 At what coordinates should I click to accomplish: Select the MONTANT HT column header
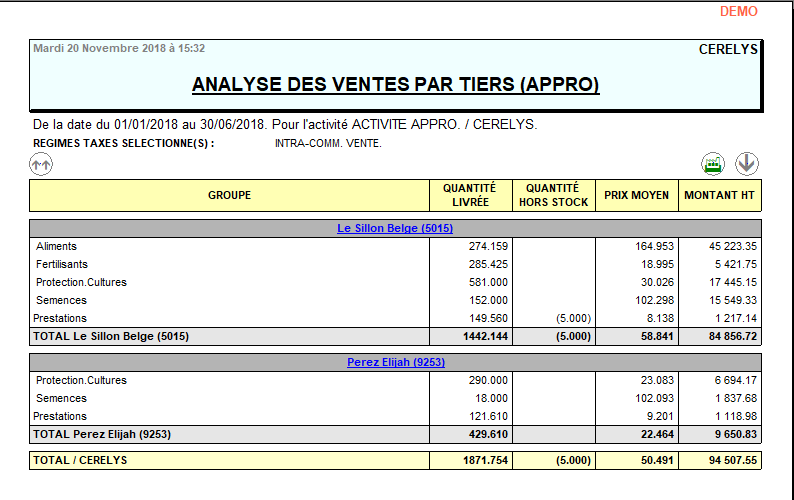click(x=719, y=195)
